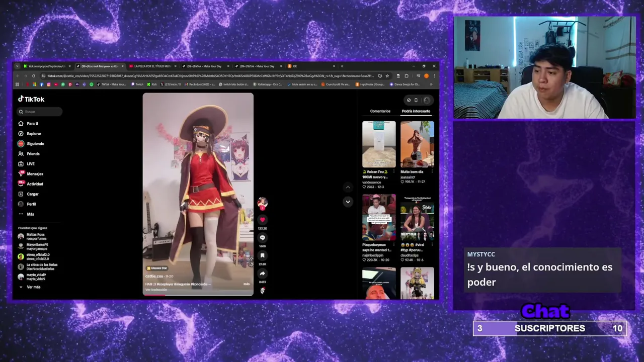This screenshot has height=362, width=644.
Task: Click the TikTok logo in the sidebar
Action: (x=31, y=99)
